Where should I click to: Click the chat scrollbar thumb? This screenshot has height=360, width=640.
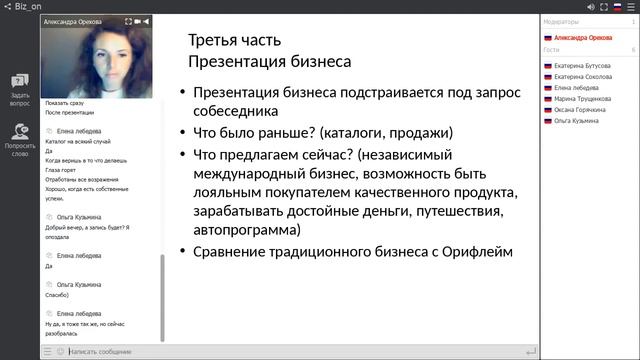tap(162, 298)
